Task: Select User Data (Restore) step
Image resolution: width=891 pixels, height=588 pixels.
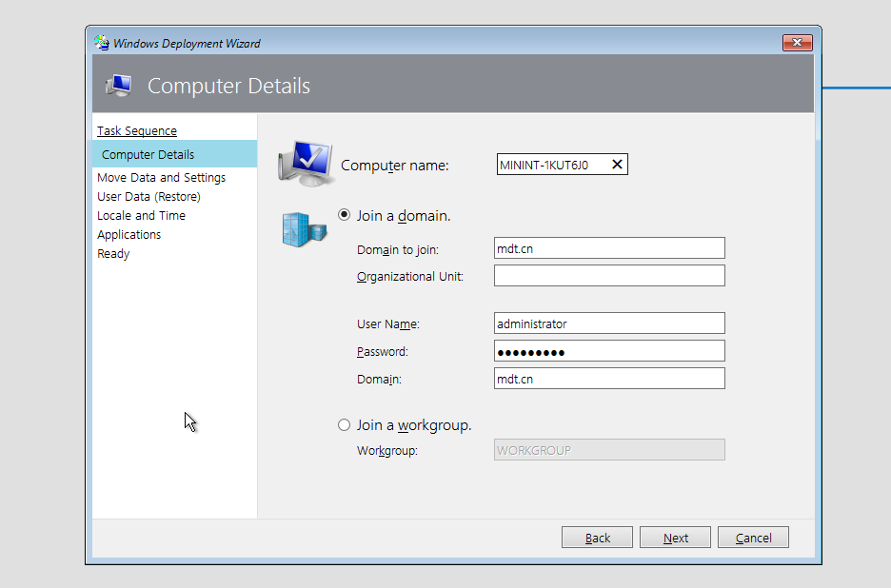Action: coord(148,197)
